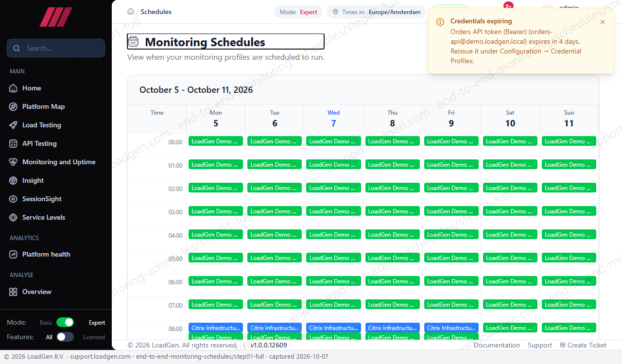Screen dimensions: 622x364
Task: Click the October 5 - October 11, 2026 heading
Action: pos(196,89)
